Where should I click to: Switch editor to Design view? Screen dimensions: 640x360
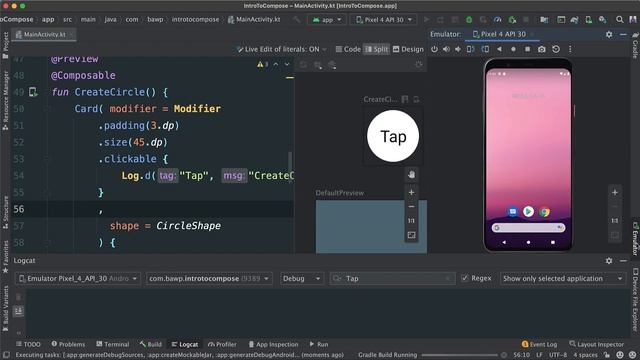408,49
